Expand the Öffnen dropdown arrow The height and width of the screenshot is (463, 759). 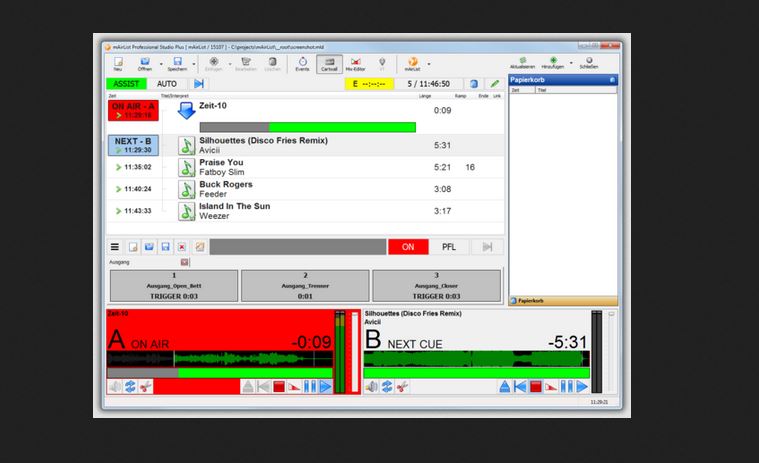161,64
